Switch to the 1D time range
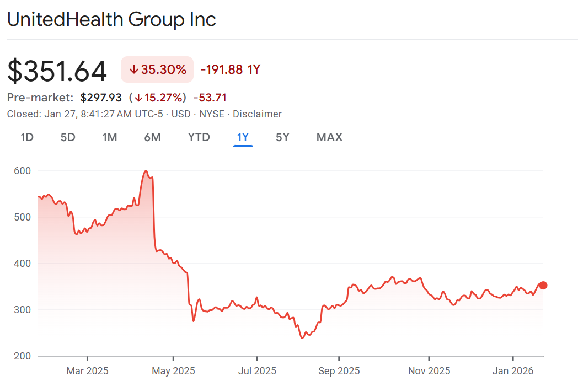Viewport: 578px width, 392px height. point(27,137)
